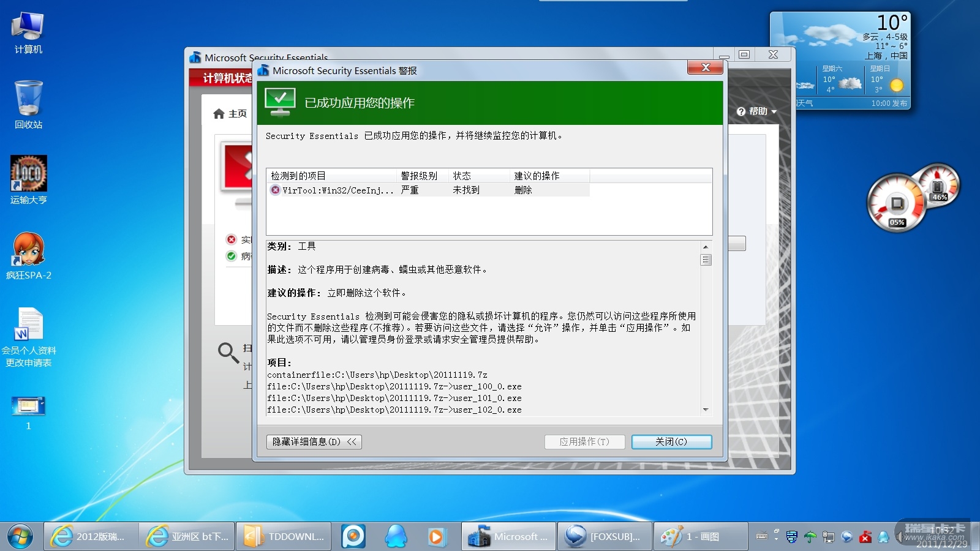
Task: Click the 10:00 发布 weather update time
Action: point(889,103)
